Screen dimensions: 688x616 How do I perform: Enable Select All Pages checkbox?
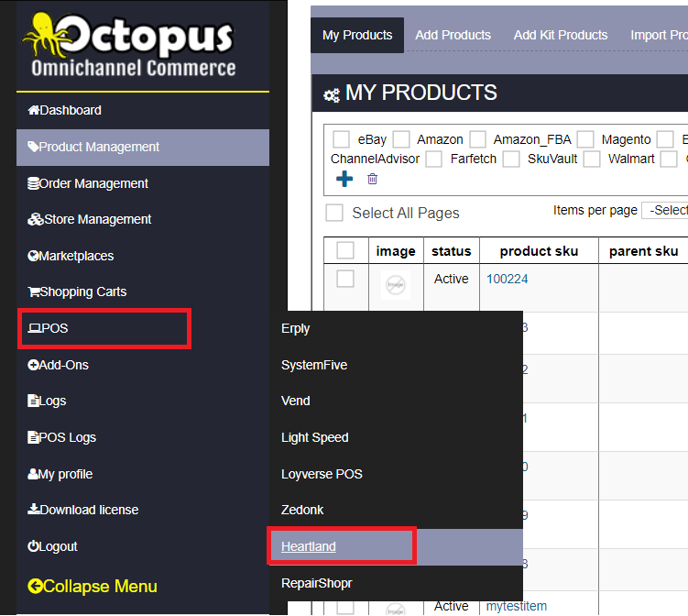pyautogui.click(x=334, y=213)
